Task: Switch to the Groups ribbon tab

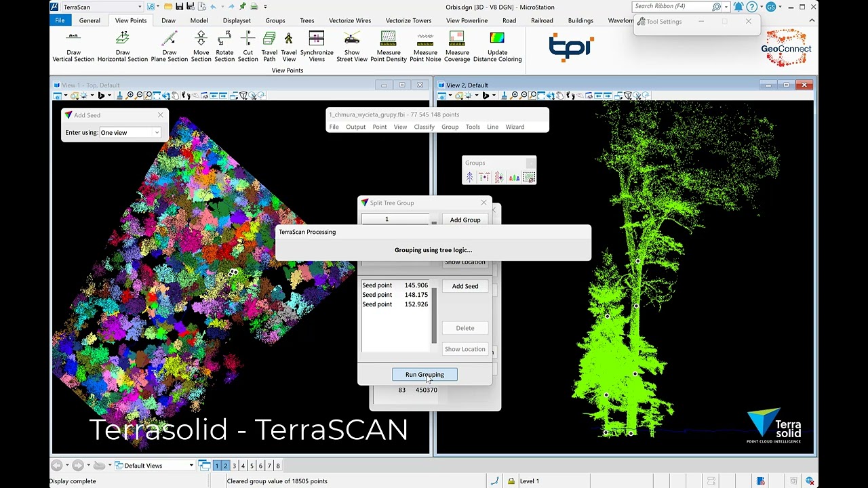Action: tap(275, 20)
